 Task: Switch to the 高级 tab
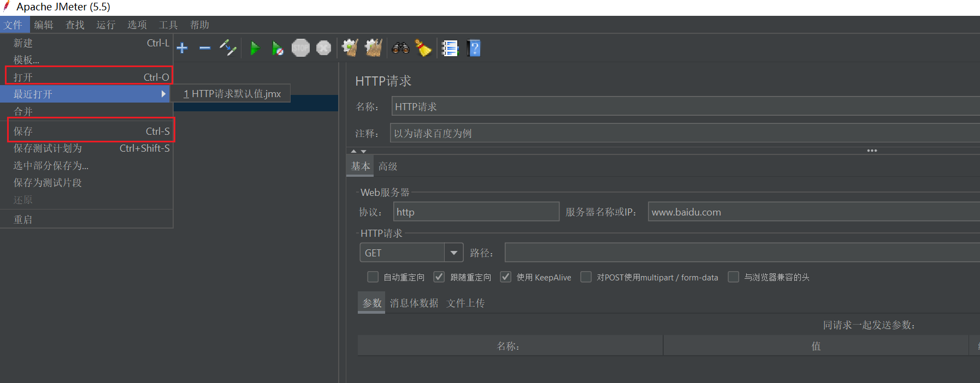388,166
